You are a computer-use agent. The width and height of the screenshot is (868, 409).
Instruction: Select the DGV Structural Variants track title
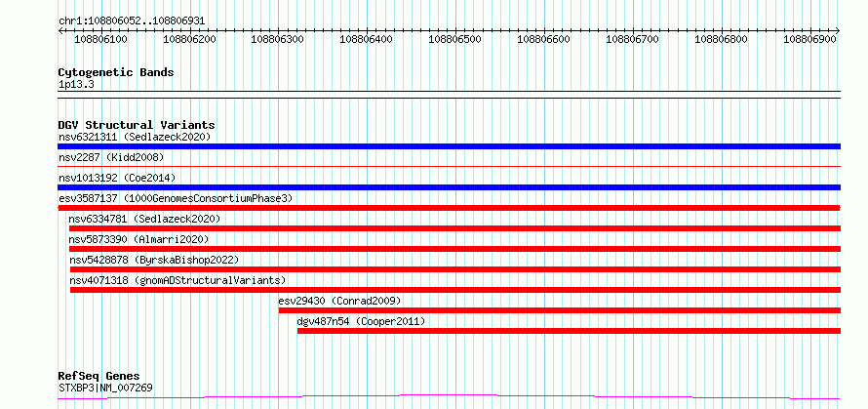coord(137,125)
